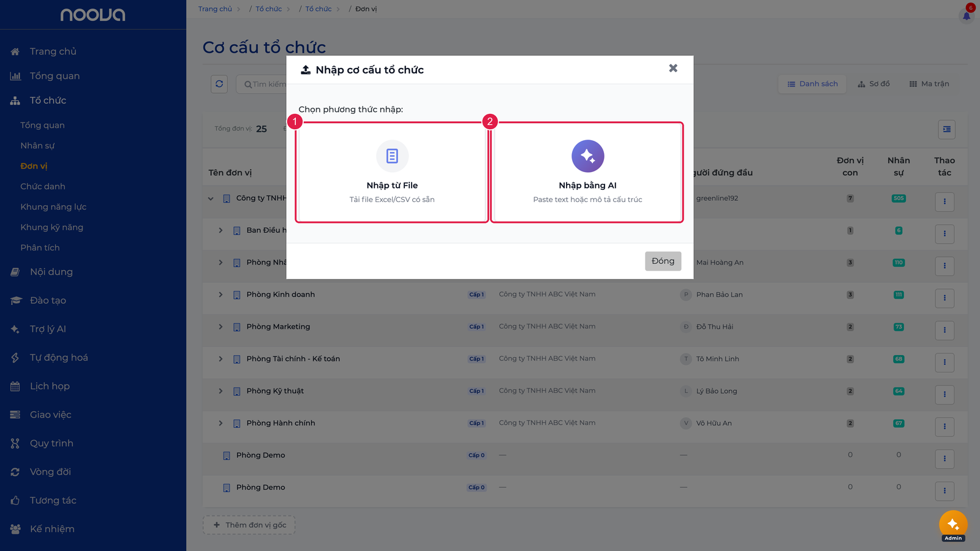Expand the Phòng Nhân sự row chevron

[221, 263]
